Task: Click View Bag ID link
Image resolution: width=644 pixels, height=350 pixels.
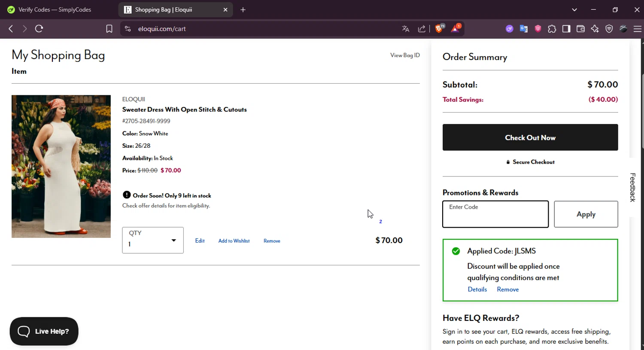Action: (405, 55)
